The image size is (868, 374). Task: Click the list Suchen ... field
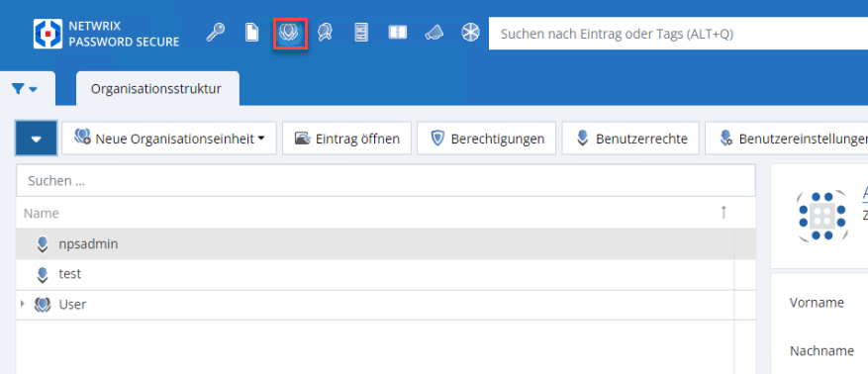click(386, 180)
